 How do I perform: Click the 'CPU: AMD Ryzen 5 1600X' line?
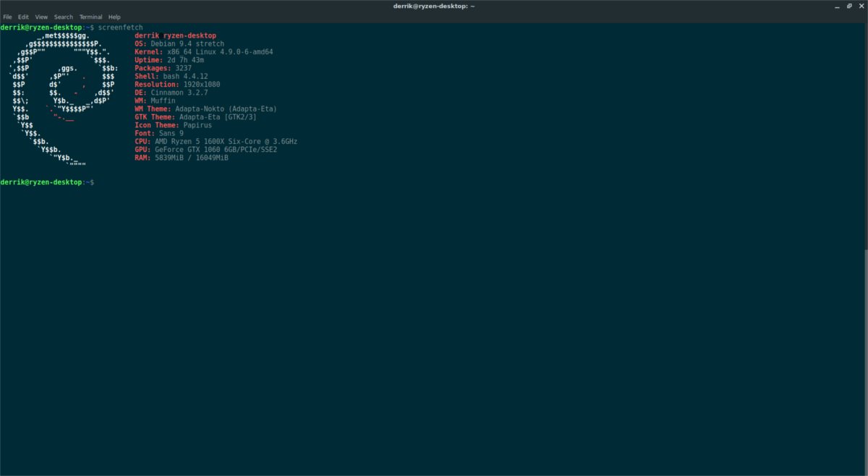coord(216,141)
